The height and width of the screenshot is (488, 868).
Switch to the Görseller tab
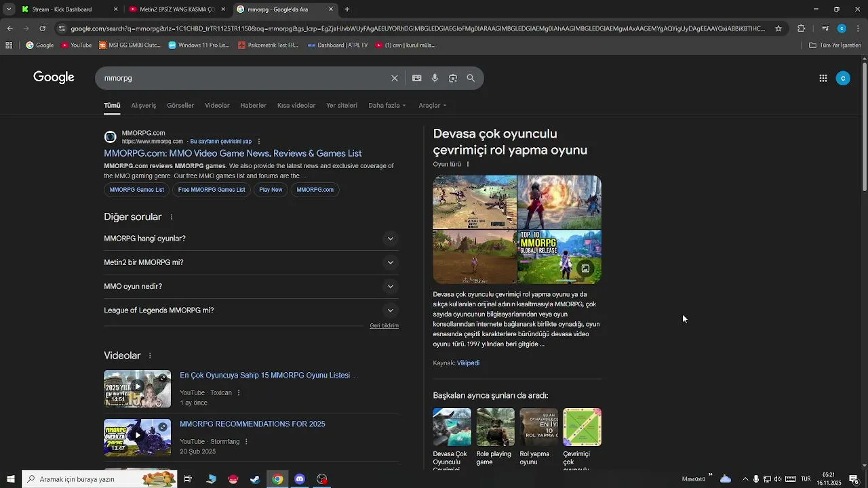pos(180,105)
